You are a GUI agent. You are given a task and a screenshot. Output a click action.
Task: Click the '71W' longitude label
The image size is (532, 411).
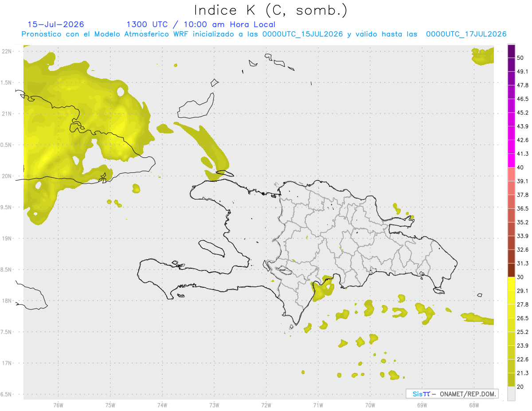[318, 405]
